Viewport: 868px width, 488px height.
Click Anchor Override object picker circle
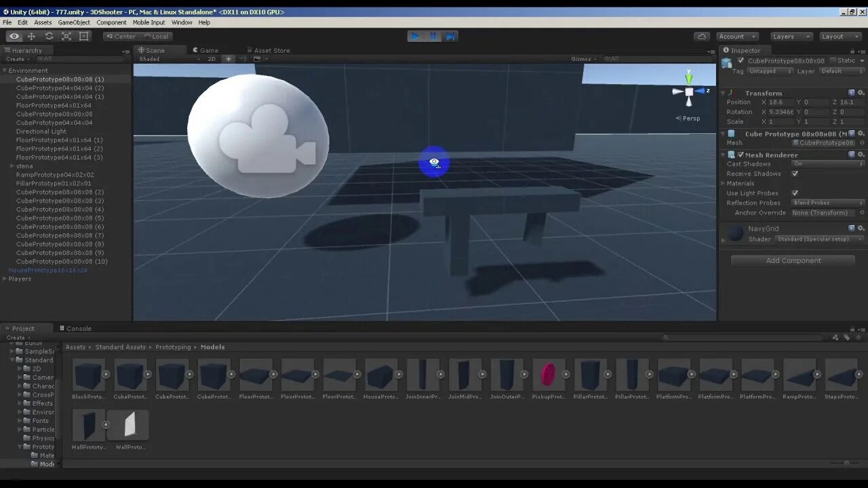[x=862, y=213]
